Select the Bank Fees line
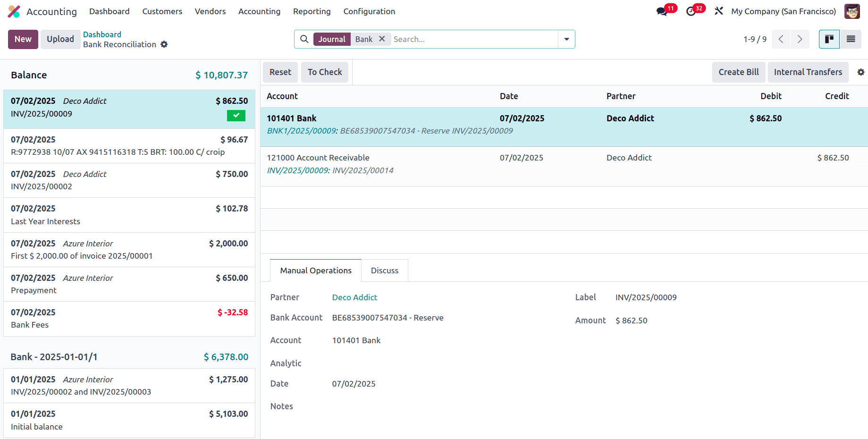 pyautogui.click(x=129, y=319)
